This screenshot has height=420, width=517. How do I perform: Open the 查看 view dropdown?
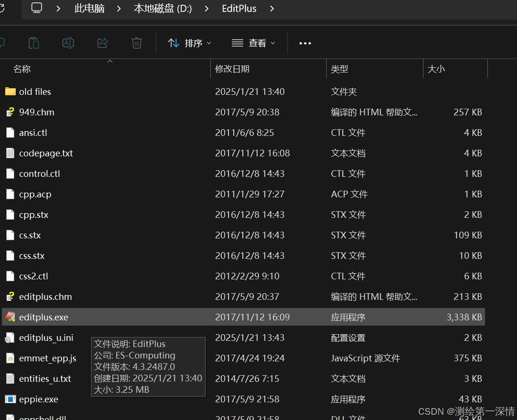pyautogui.click(x=253, y=43)
